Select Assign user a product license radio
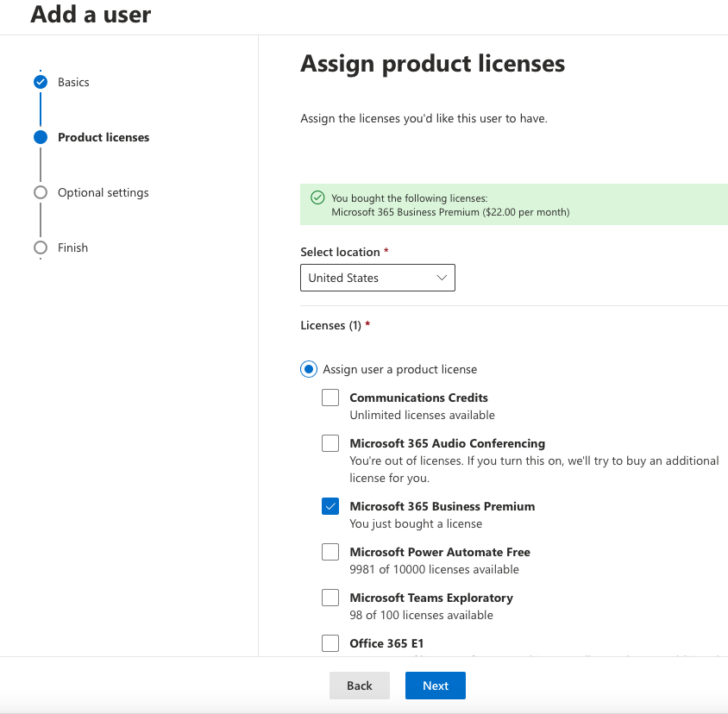The height and width of the screenshot is (714, 728). [309, 370]
